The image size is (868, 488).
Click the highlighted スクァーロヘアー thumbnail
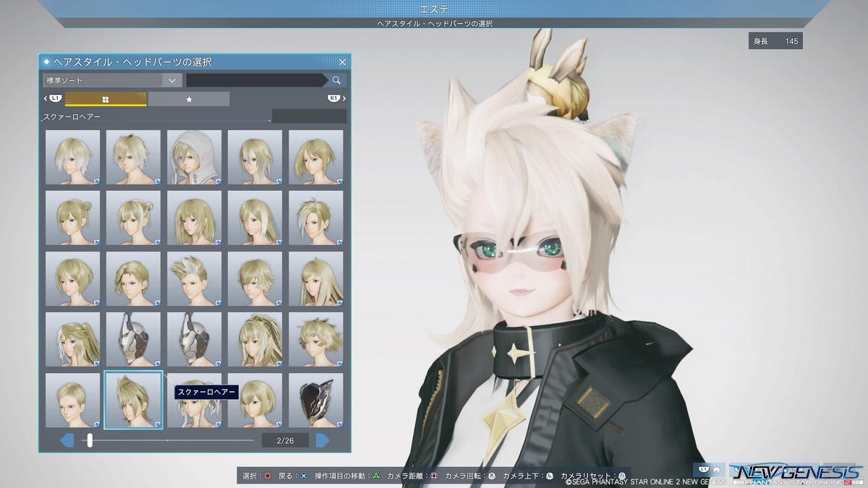[x=134, y=400]
